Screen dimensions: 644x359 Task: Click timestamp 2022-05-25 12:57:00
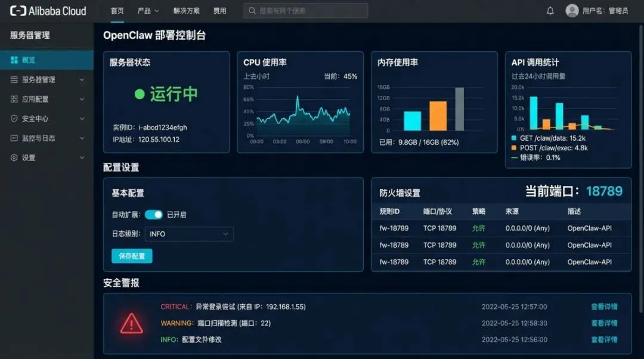coord(514,307)
